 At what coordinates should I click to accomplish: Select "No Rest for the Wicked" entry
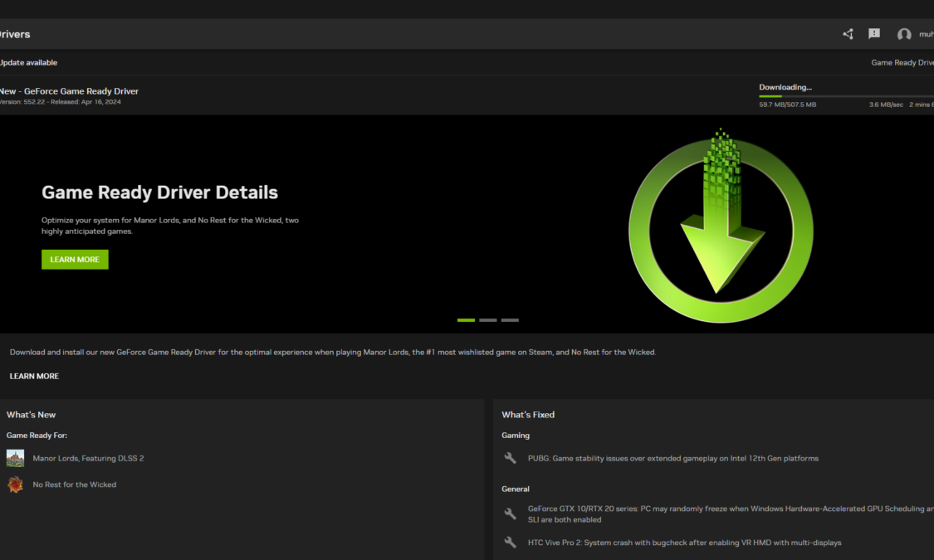(x=75, y=485)
